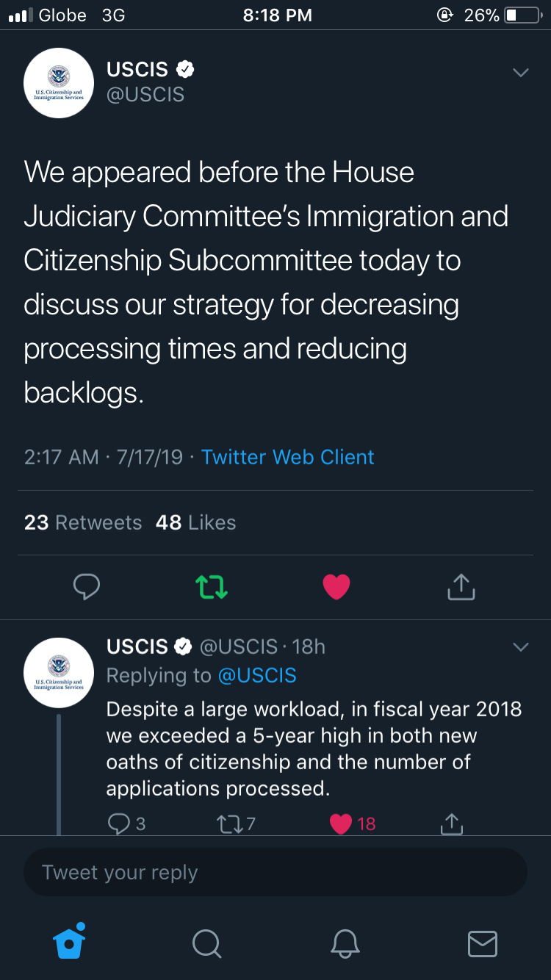Open the USCIS profile picture on main tweet
551x980 pixels.
(x=59, y=83)
